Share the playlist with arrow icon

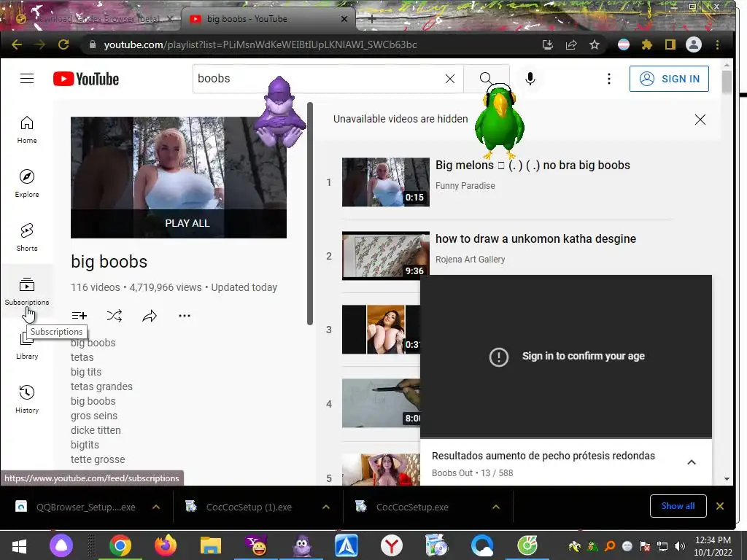tap(150, 315)
